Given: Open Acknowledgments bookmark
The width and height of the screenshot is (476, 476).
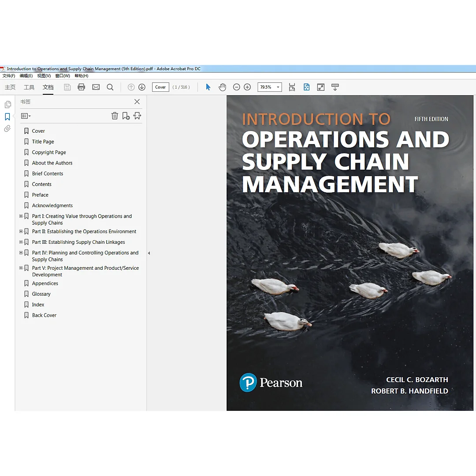Looking at the screenshot, I should coord(52,205).
